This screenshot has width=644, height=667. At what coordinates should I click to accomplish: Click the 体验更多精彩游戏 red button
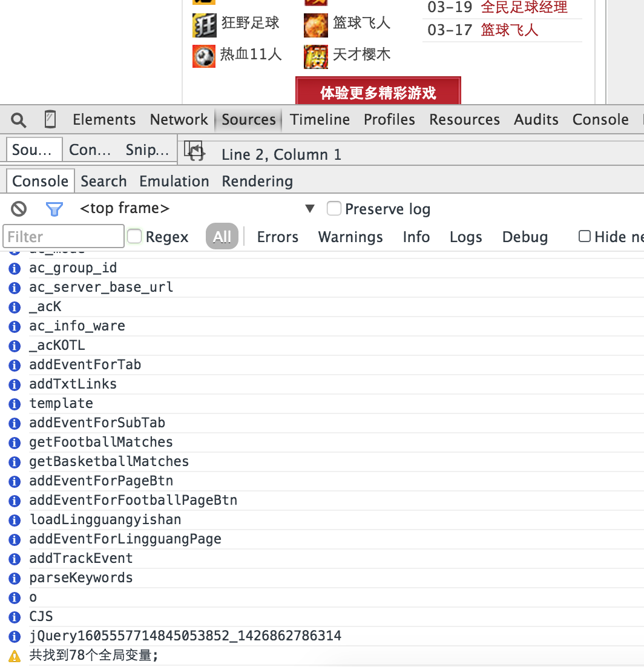pos(378,91)
